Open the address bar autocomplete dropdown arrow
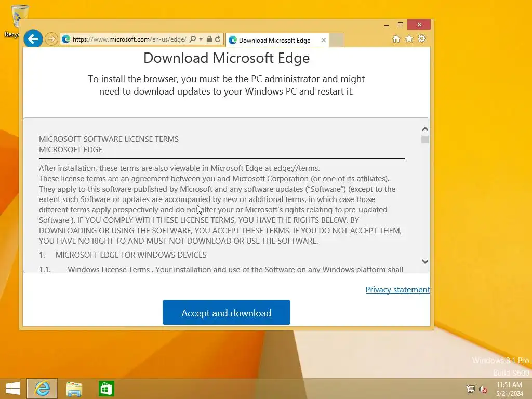The height and width of the screenshot is (399, 532). (201, 39)
